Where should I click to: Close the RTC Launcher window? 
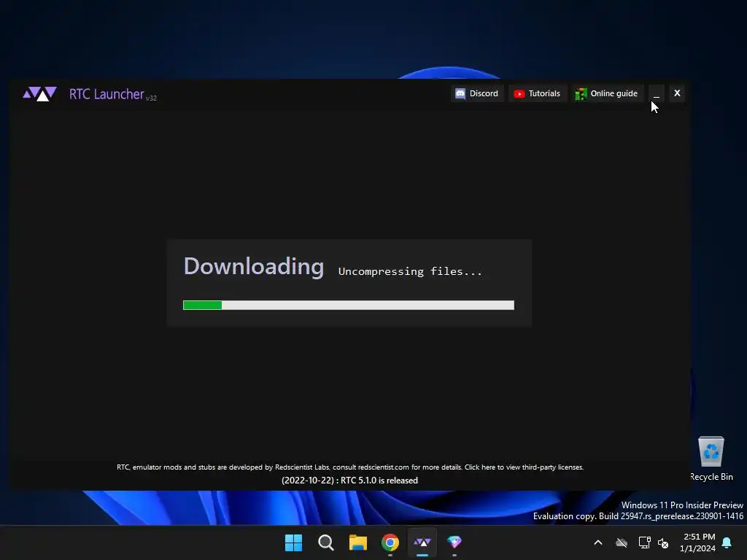coord(677,93)
